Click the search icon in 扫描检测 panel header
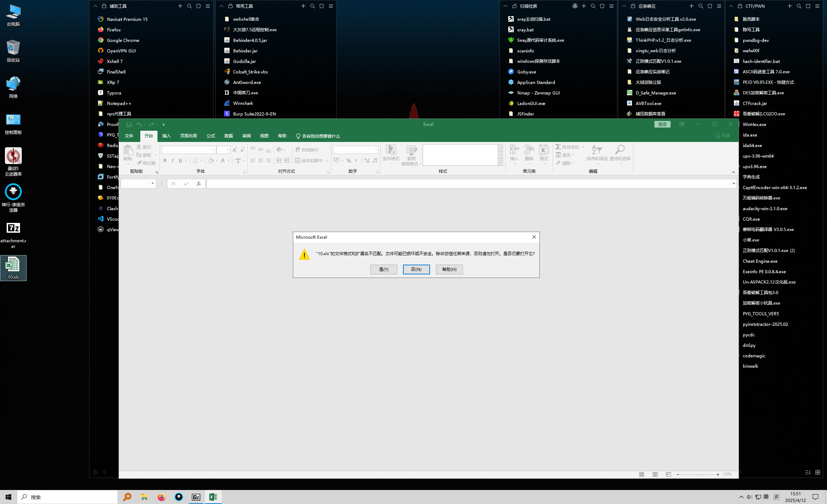 click(x=593, y=6)
